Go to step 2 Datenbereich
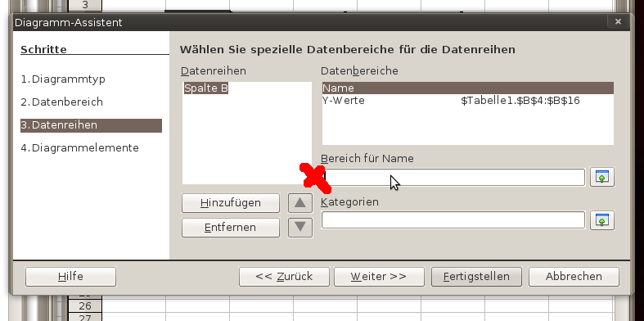644x321 pixels. pos(61,102)
